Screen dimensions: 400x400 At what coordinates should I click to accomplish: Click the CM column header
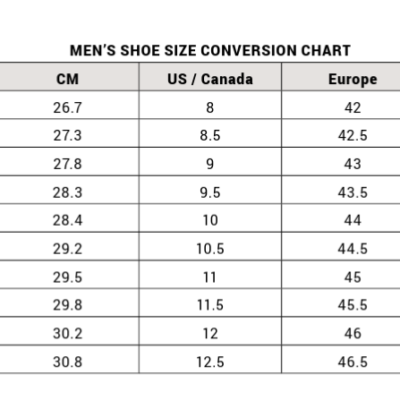pyautogui.click(x=68, y=79)
